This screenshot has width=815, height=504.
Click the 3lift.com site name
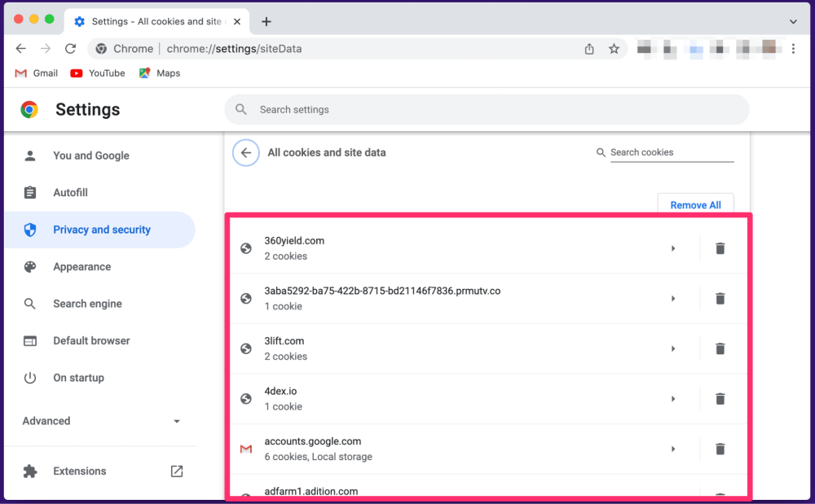[284, 341]
